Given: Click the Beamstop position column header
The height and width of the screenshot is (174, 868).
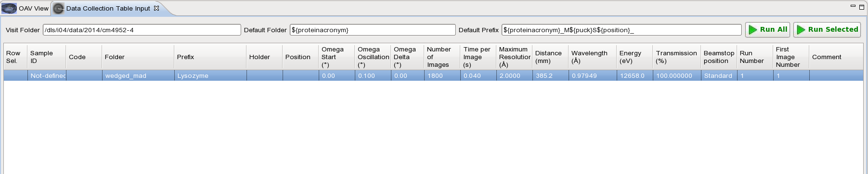Looking at the screenshot, I should (x=719, y=57).
